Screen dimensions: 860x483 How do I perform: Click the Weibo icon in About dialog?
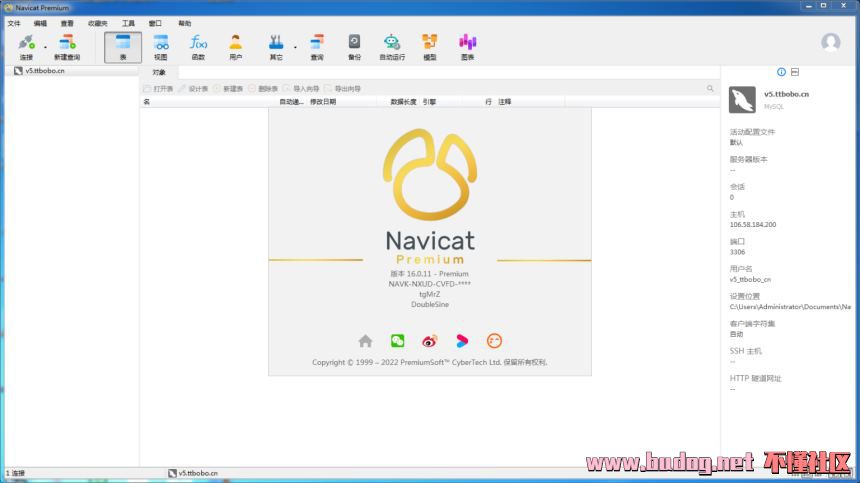[429, 341]
